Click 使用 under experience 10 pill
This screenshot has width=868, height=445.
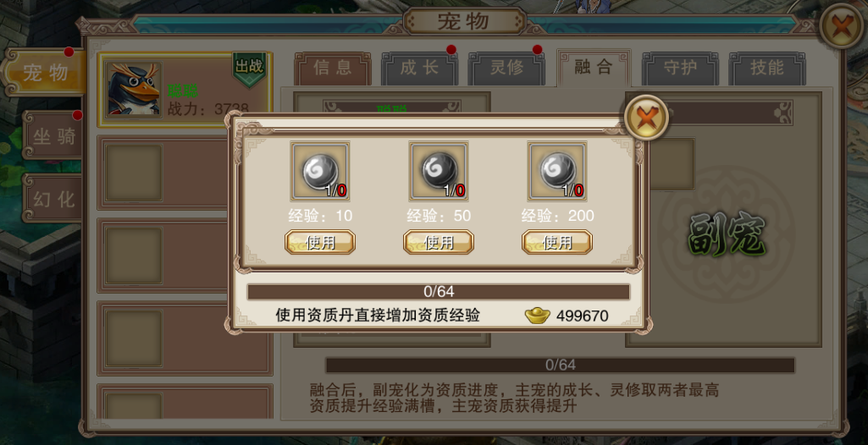pyautogui.click(x=320, y=242)
